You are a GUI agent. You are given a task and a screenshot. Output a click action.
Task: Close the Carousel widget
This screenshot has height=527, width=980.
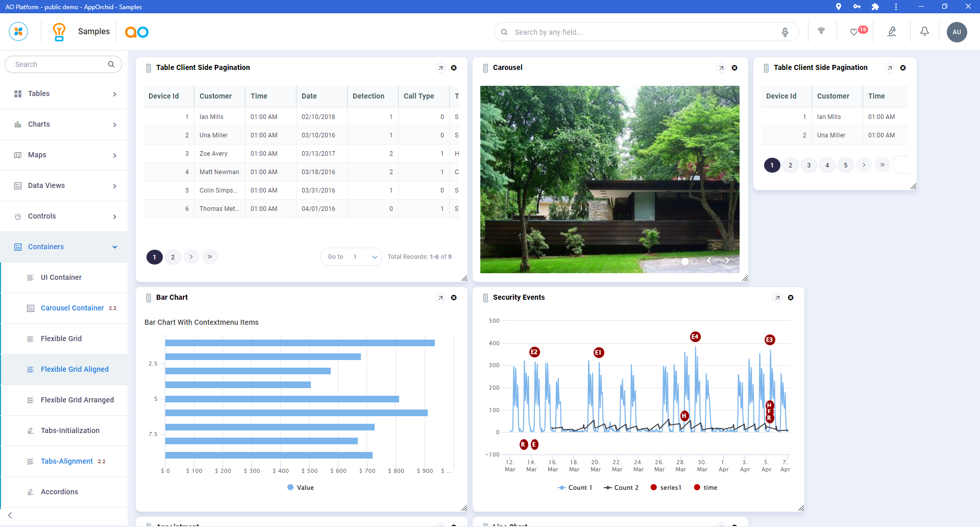(734, 68)
